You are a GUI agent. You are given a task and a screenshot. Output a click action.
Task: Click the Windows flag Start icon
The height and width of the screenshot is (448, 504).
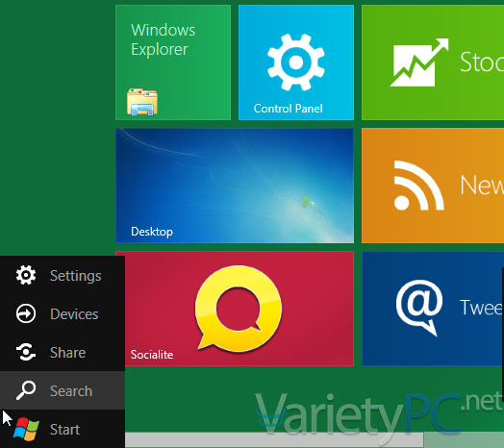[26, 429]
